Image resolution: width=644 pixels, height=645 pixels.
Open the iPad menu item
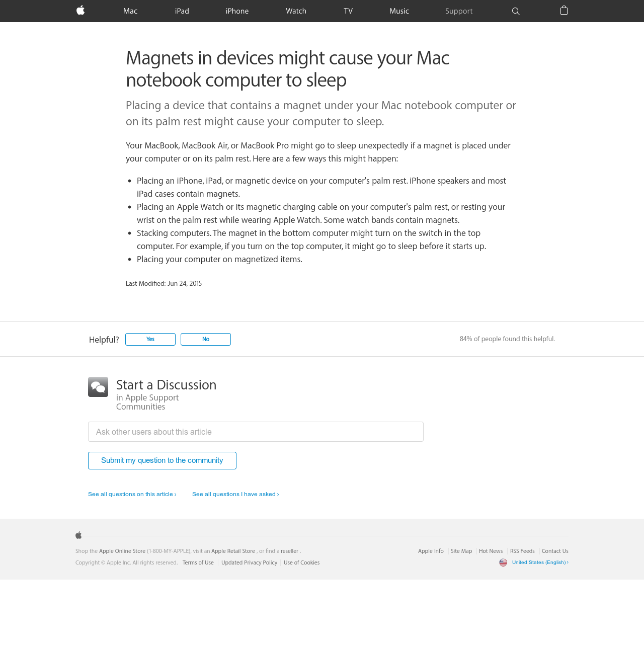click(182, 11)
